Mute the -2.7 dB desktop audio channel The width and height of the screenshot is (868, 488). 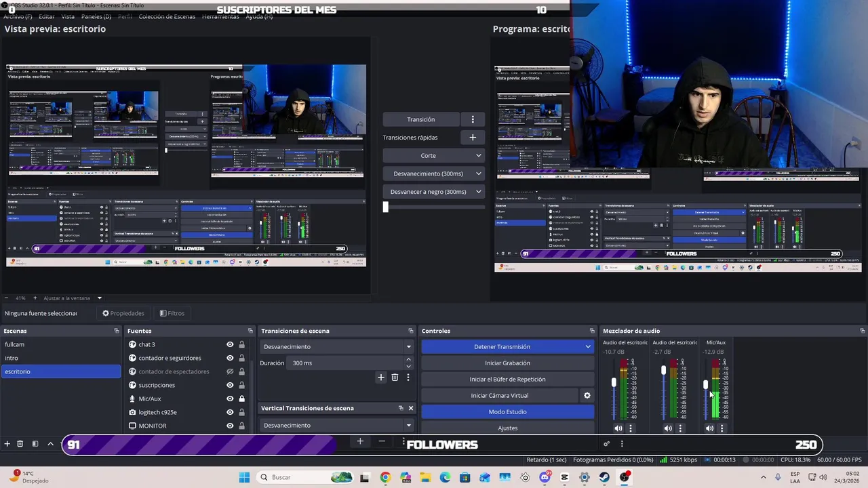tap(668, 428)
